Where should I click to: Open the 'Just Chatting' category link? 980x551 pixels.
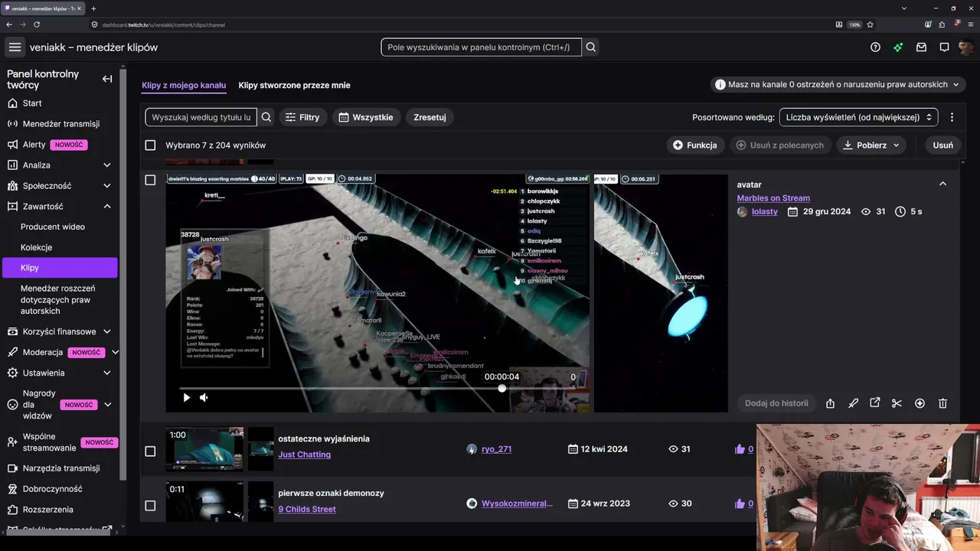305,455
